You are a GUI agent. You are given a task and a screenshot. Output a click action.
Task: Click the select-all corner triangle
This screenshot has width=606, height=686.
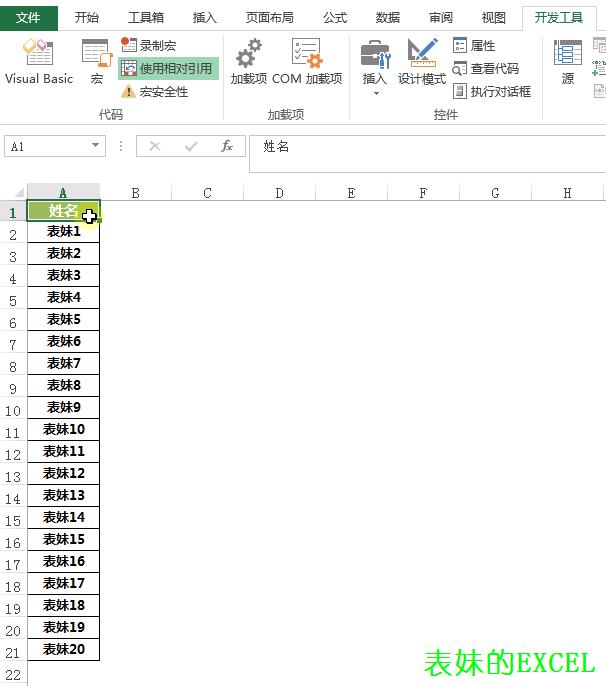[18, 192]
